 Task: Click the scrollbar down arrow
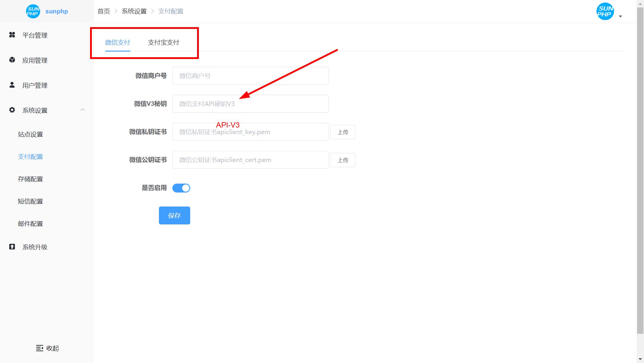(x=640, y=359)
